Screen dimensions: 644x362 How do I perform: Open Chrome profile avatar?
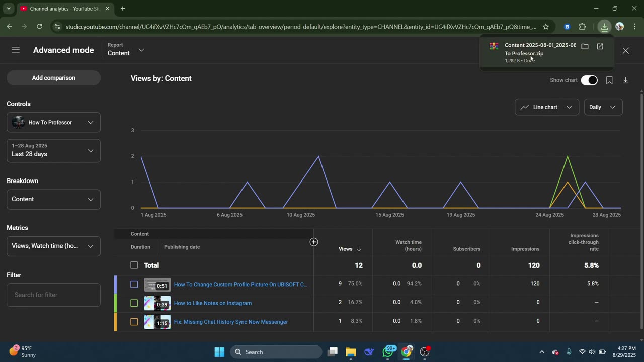(x=619, y=27)
